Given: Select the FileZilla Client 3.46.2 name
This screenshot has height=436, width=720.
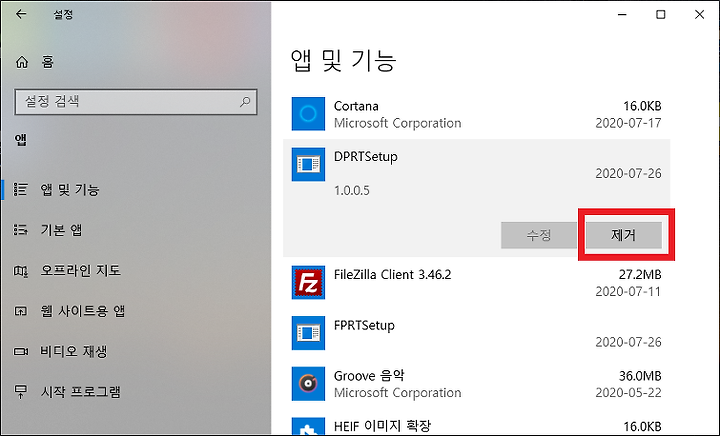Looking at the screenshot, I should click(393, 274).
